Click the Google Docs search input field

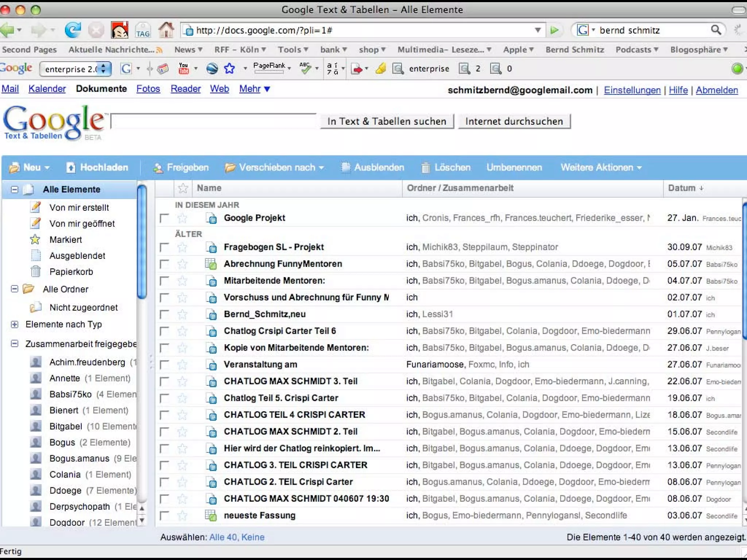(x=214, y=121)
